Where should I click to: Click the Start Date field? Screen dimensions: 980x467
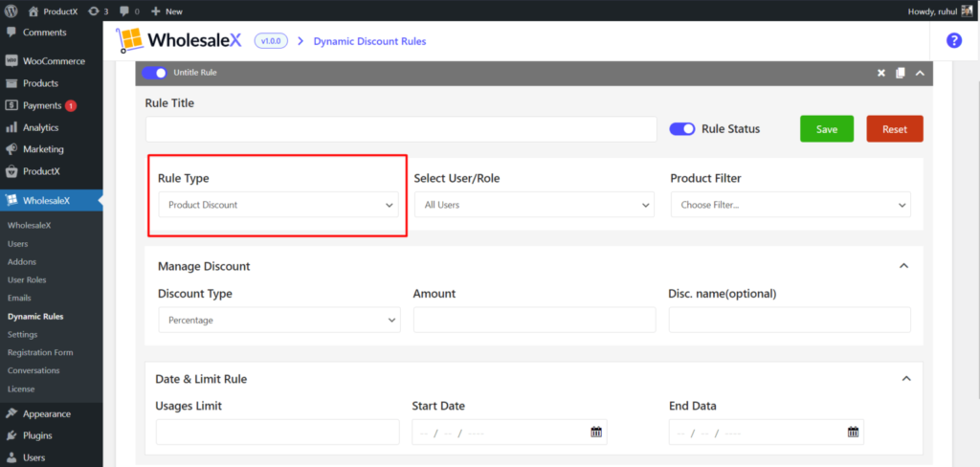(509, 432)
